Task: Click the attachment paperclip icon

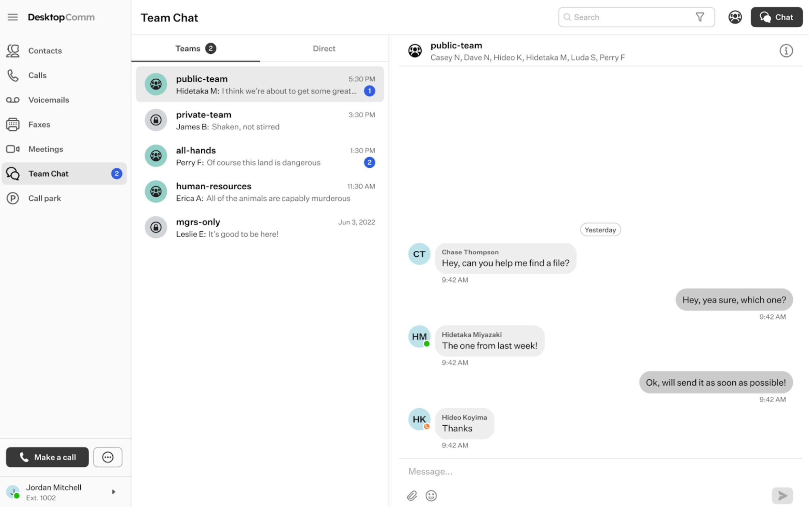Action: [x=412, y=496]
